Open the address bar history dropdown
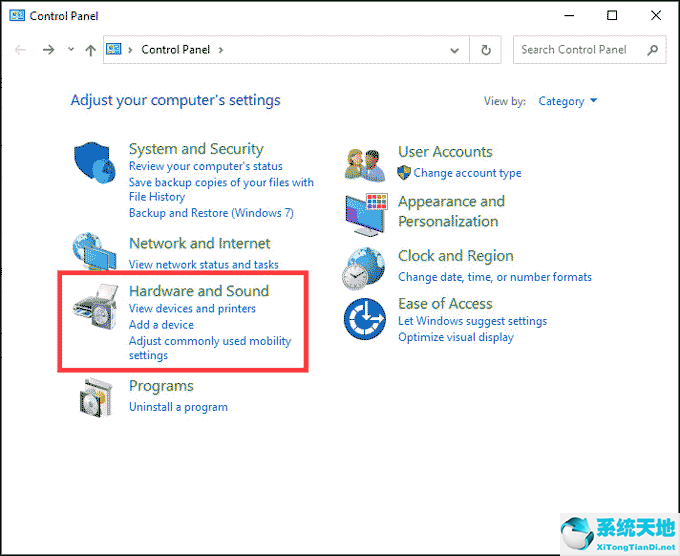 [455, 49]
